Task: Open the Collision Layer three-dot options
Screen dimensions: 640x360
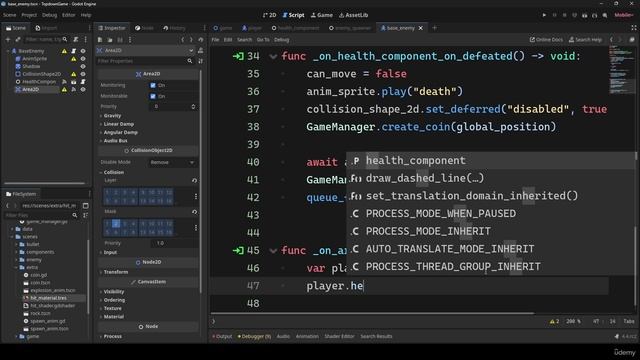Action: 196,196
